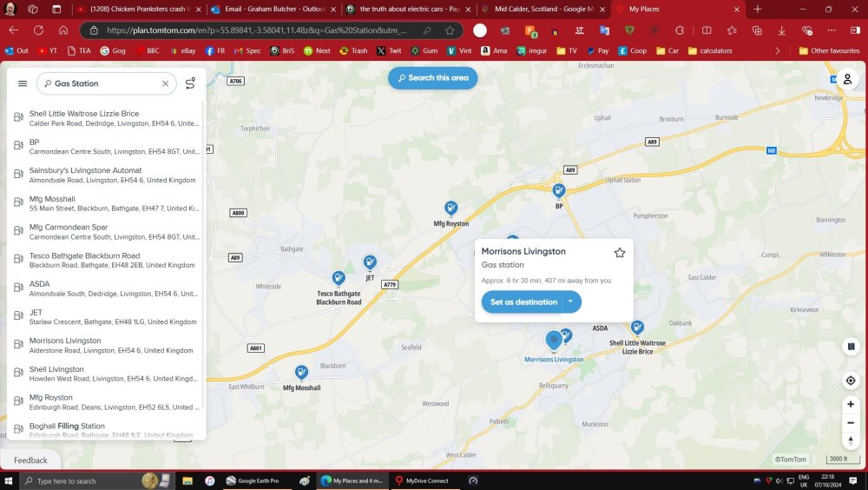
Task: Open the user account profile icon
Action: click(847, 79)
